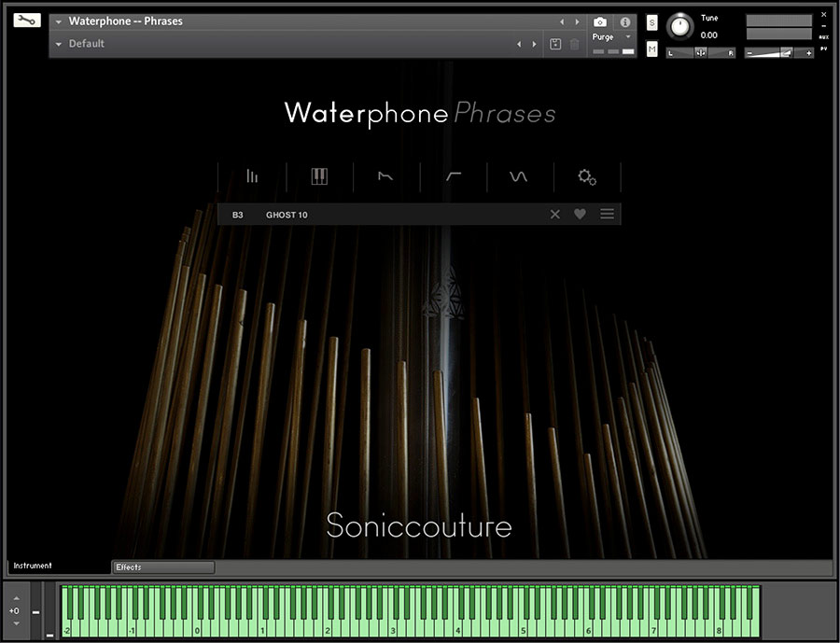Screen dimensions: 840x643
Task: Select next Default snapshot arrow
Action: [534, 44]
